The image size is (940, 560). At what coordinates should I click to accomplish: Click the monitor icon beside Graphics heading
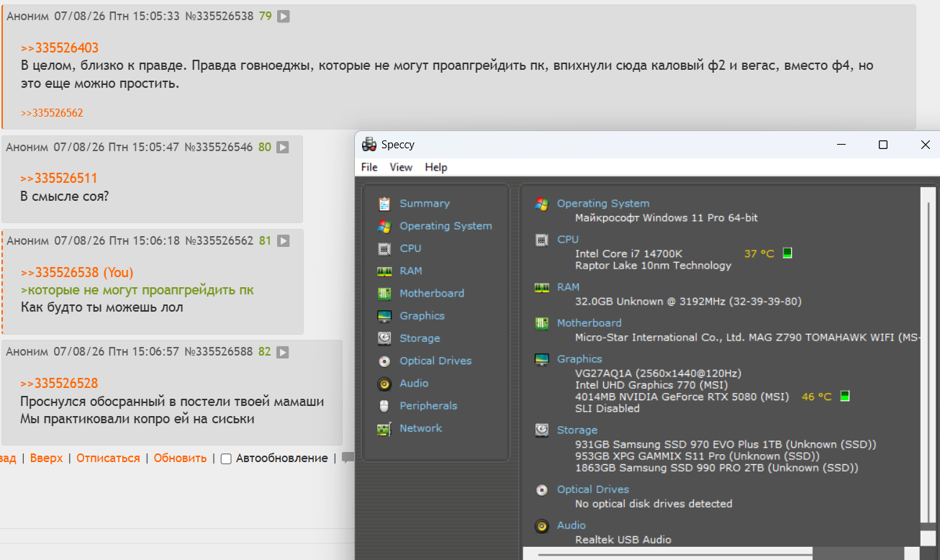pos(542,359)
